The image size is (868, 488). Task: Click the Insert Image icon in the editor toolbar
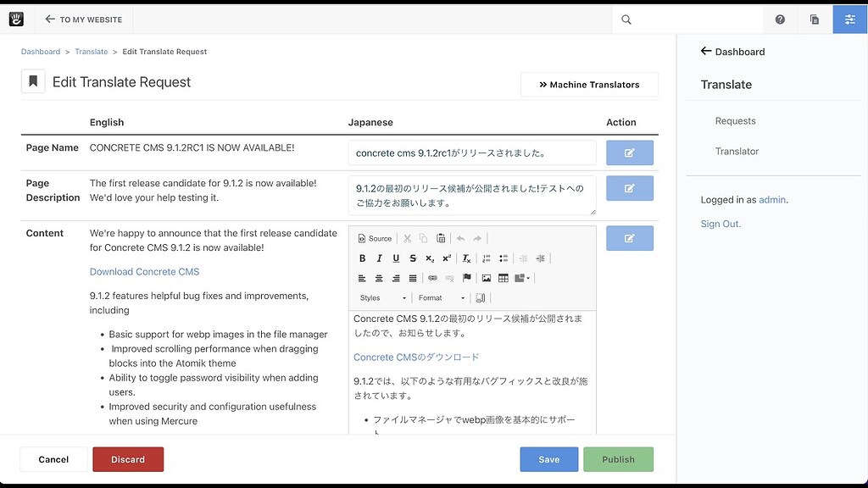pos(487,278)
